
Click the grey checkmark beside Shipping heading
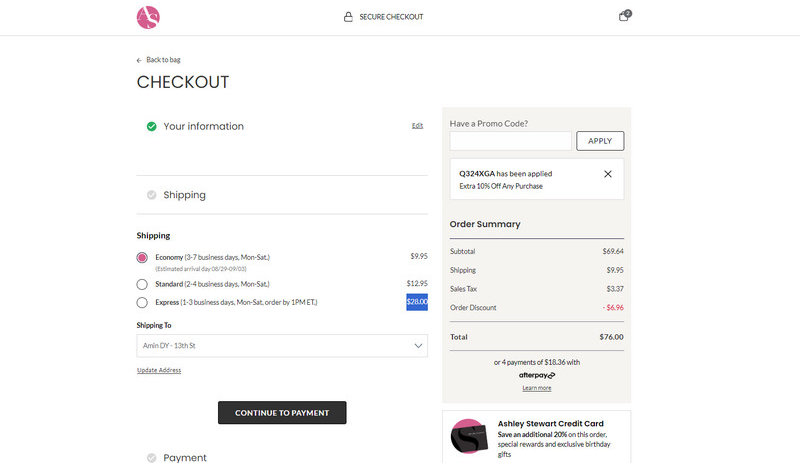[151, 195]
